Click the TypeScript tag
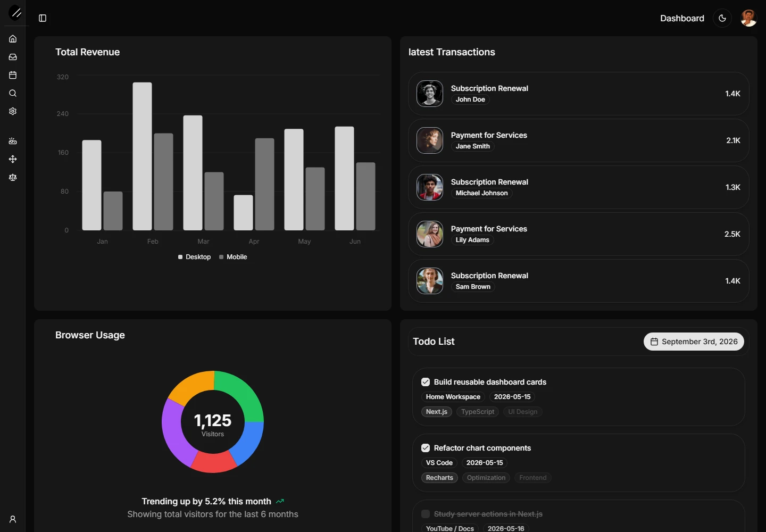The height and width of the screenshot is (532, 766). click(478, 412)
